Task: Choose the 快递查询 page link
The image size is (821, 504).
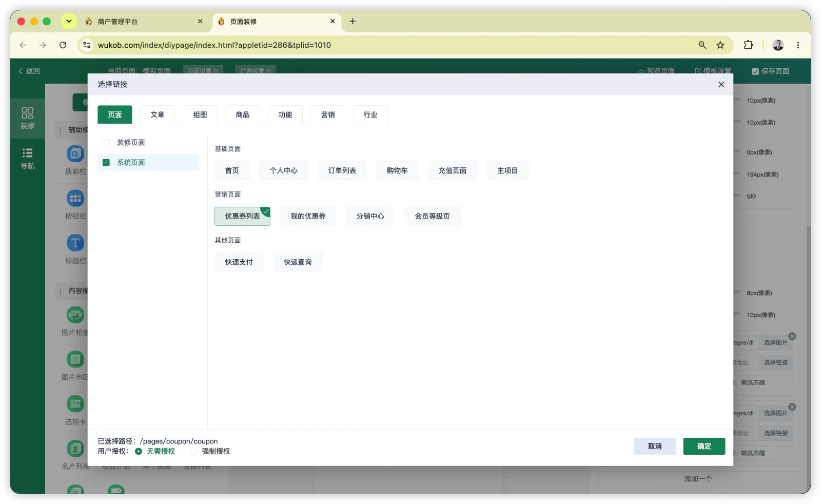Action: coord(298,262)
